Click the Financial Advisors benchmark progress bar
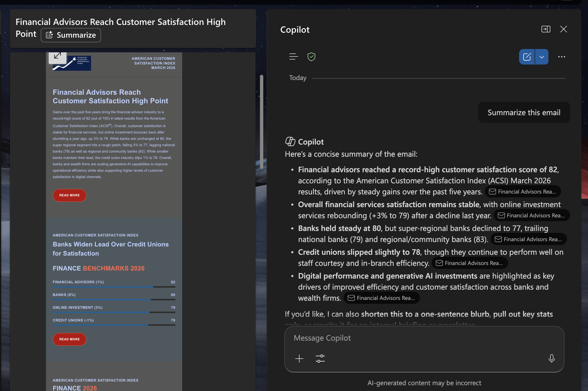 coord(114,287)
